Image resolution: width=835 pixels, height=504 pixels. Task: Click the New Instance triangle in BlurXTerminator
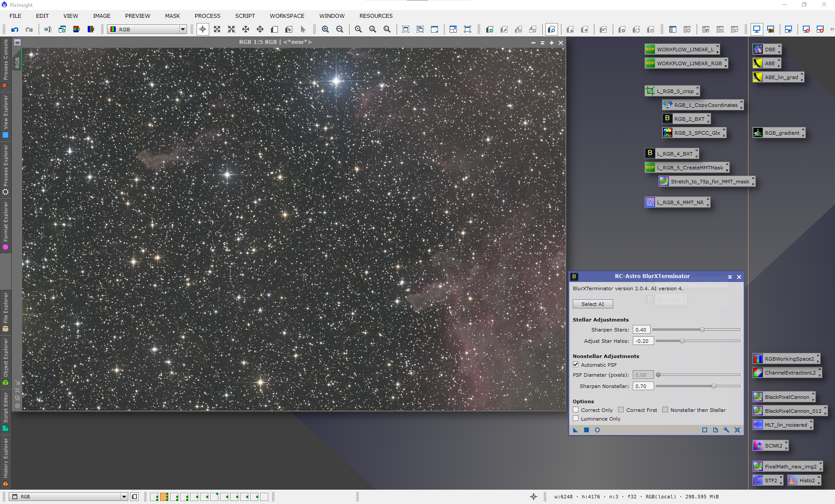pyautogui.click(x=575, y=430)
